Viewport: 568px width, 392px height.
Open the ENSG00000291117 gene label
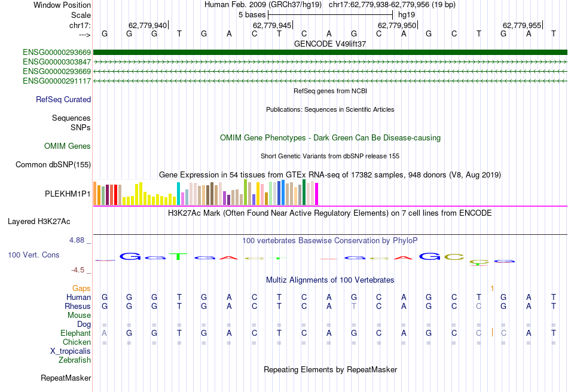57,81
